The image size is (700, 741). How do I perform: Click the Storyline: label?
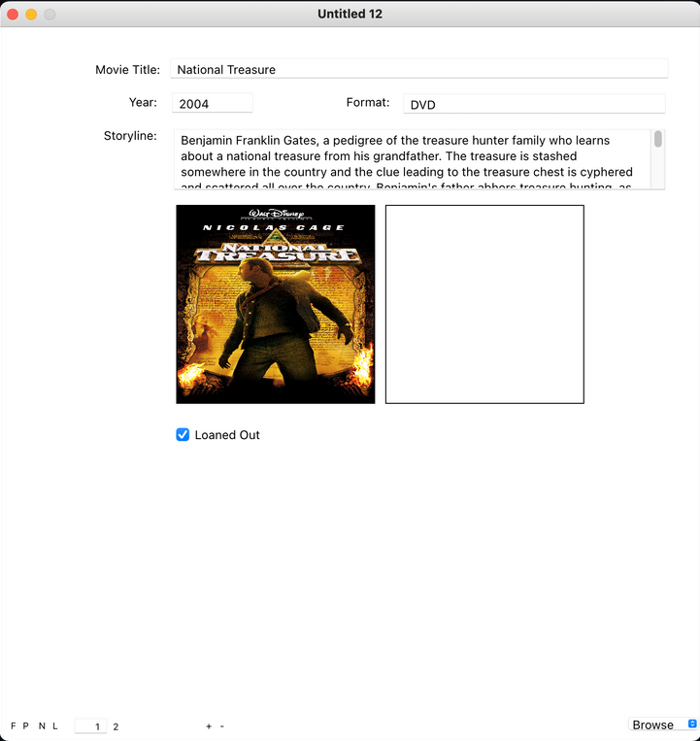click(x=130, y=136)
